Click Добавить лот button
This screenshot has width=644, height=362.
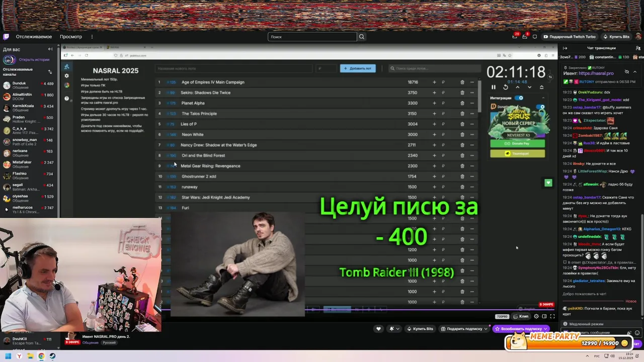coord(358,68)
